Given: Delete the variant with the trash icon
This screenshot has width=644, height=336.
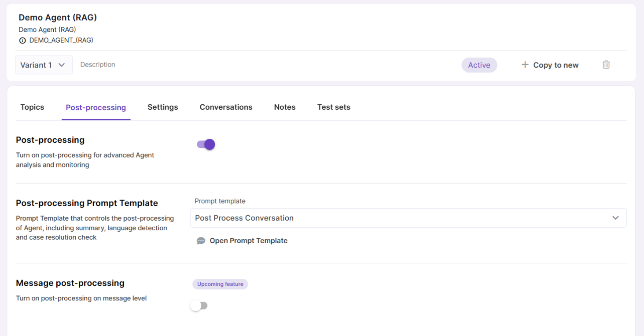Looking at the screenshot, I should (606, 65).
